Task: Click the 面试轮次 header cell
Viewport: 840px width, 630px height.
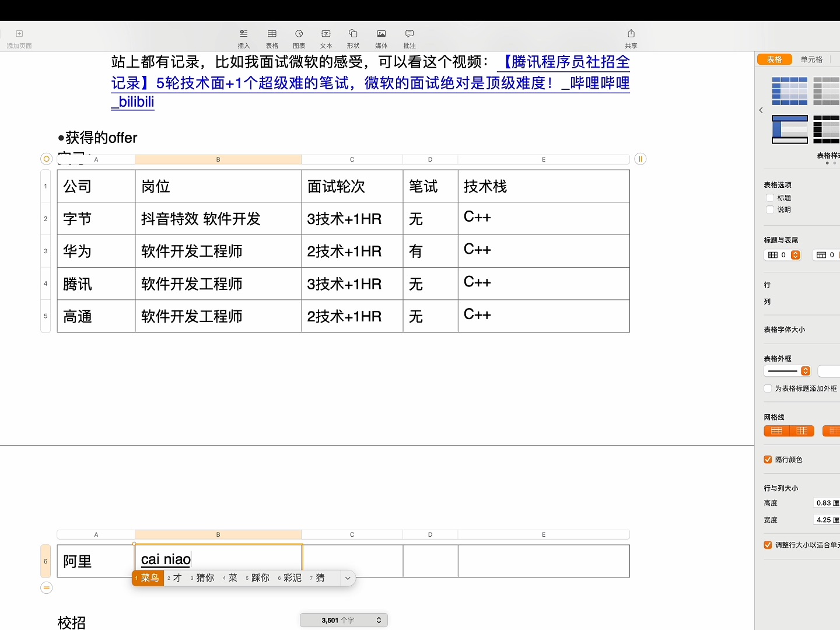Action: point(352,186)
